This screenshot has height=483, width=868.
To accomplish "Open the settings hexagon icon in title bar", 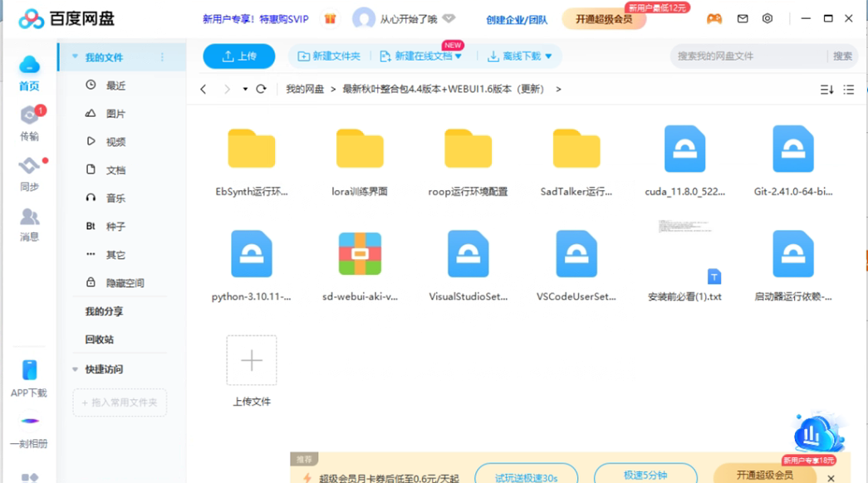I will [x=767, y=18].
